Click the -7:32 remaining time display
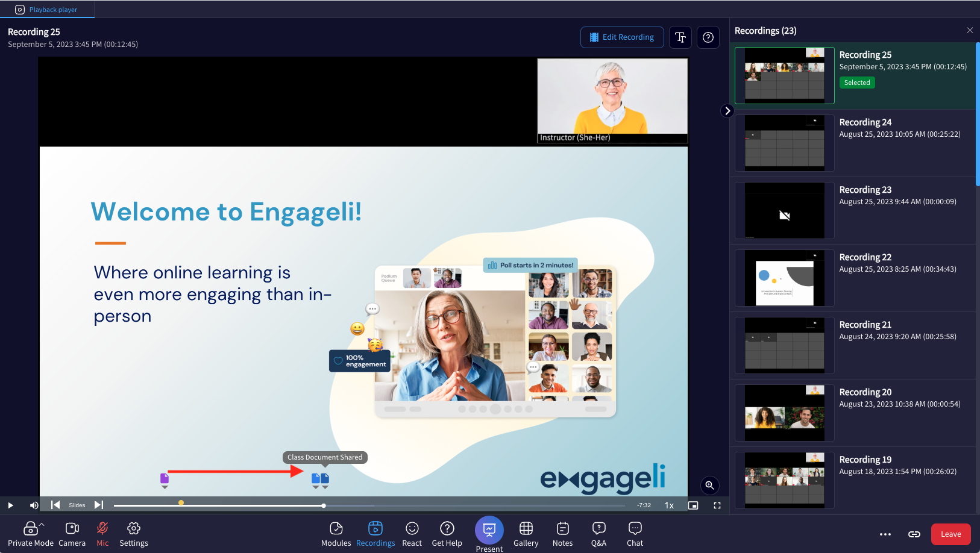980x553 pixels. pos(644,505)
